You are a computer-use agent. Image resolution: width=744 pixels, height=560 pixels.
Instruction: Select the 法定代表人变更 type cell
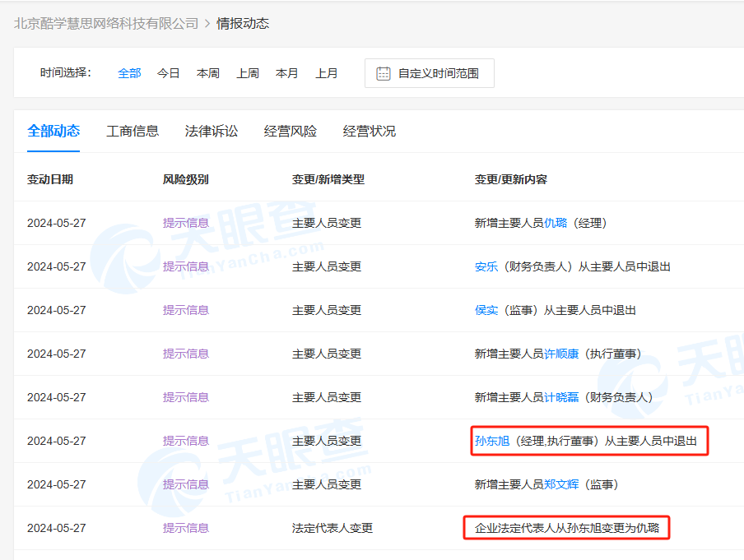pyautogui.click(x=332, y=528)
